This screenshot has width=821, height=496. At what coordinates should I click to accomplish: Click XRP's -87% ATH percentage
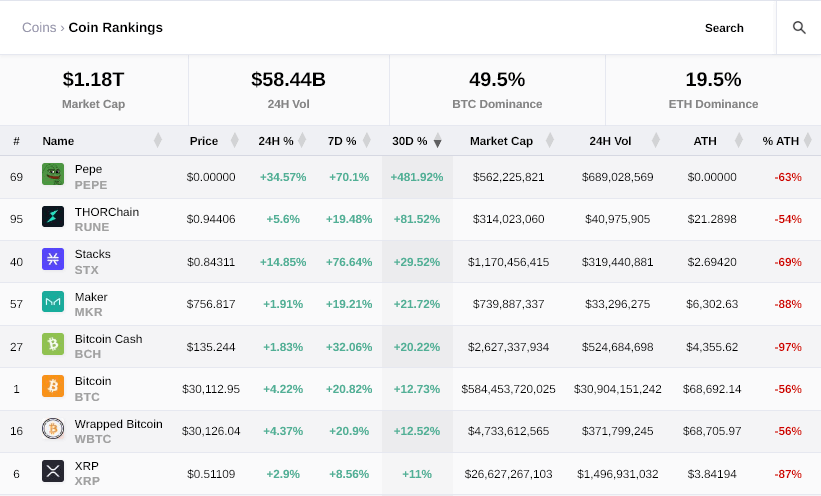pos(788,474)
